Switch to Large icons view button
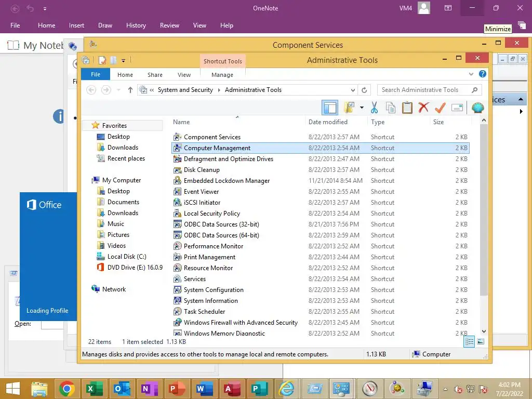The width and height of the screenshot is (532, 399). [481, 342]
